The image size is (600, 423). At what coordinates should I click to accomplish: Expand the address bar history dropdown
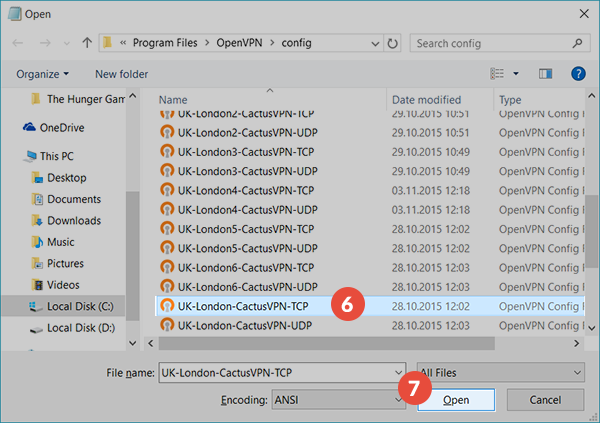point(375,44)
